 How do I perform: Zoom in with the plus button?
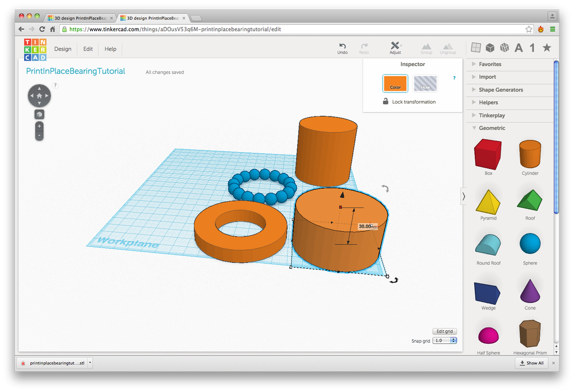39,126
